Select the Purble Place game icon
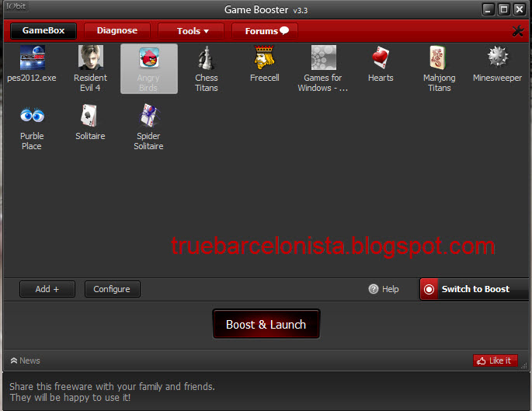 click(33, 116)
